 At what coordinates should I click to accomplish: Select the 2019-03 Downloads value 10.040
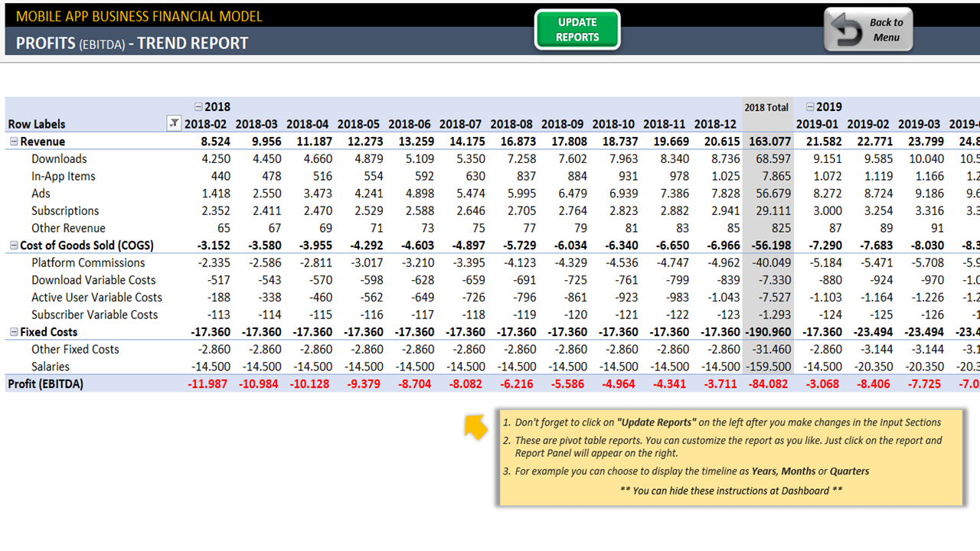coord(926,158)
